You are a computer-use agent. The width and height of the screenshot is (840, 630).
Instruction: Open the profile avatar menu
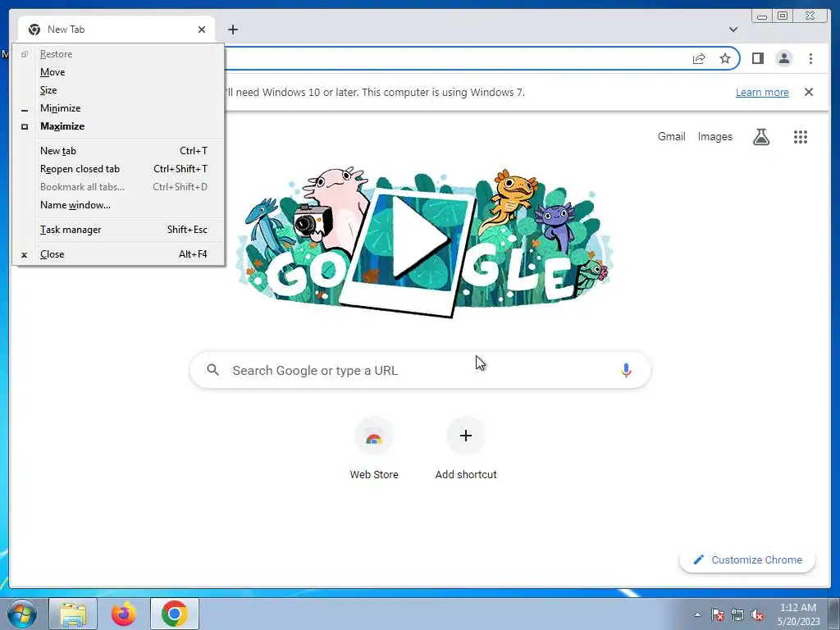[x=783, y=58]
